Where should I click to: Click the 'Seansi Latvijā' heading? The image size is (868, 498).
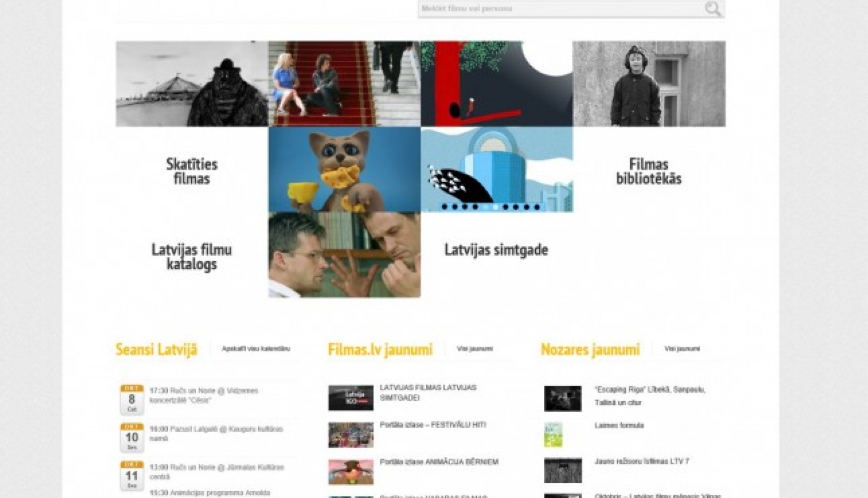[x=156, y=349]
